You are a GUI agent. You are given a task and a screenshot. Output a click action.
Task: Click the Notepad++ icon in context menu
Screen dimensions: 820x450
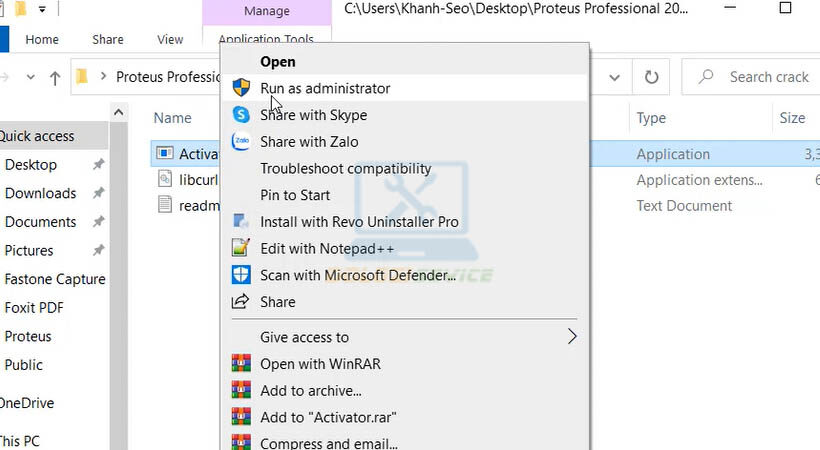tap(241, 248)
